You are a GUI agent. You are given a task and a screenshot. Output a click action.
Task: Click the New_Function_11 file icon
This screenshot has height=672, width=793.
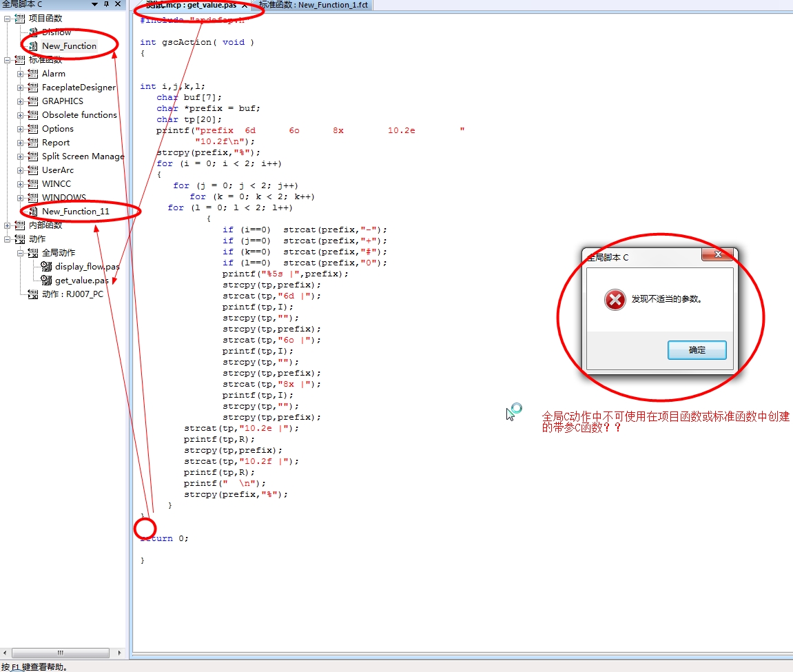pos(33,212)
